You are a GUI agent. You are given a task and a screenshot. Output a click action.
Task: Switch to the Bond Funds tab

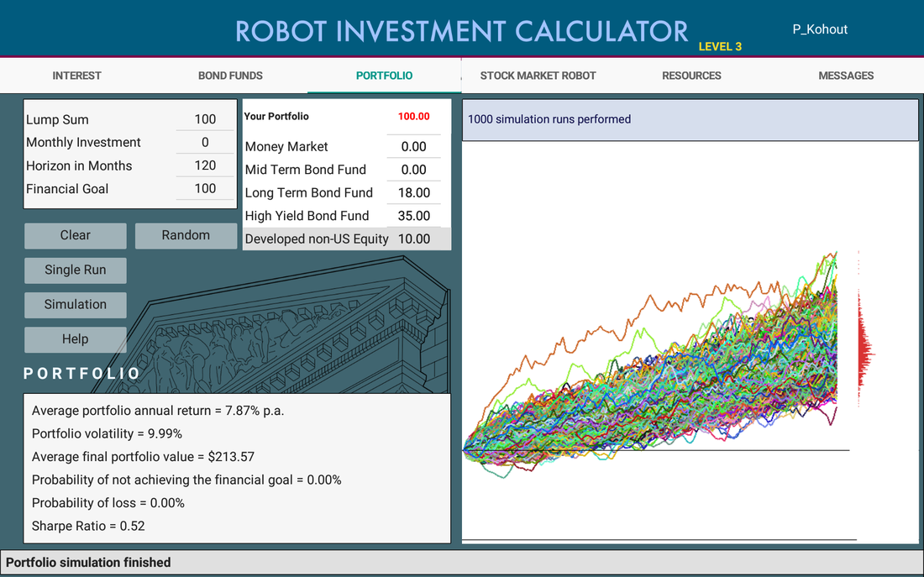pyautogui.click(x=230, y=76)
